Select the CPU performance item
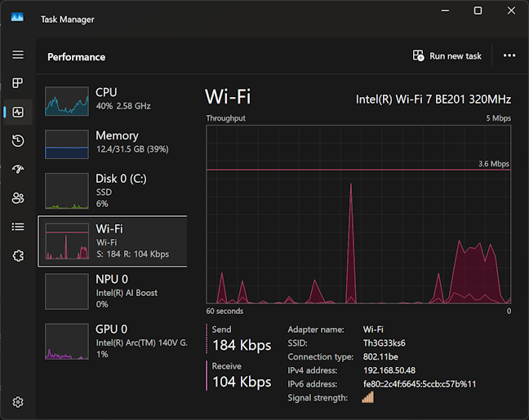 113,101
